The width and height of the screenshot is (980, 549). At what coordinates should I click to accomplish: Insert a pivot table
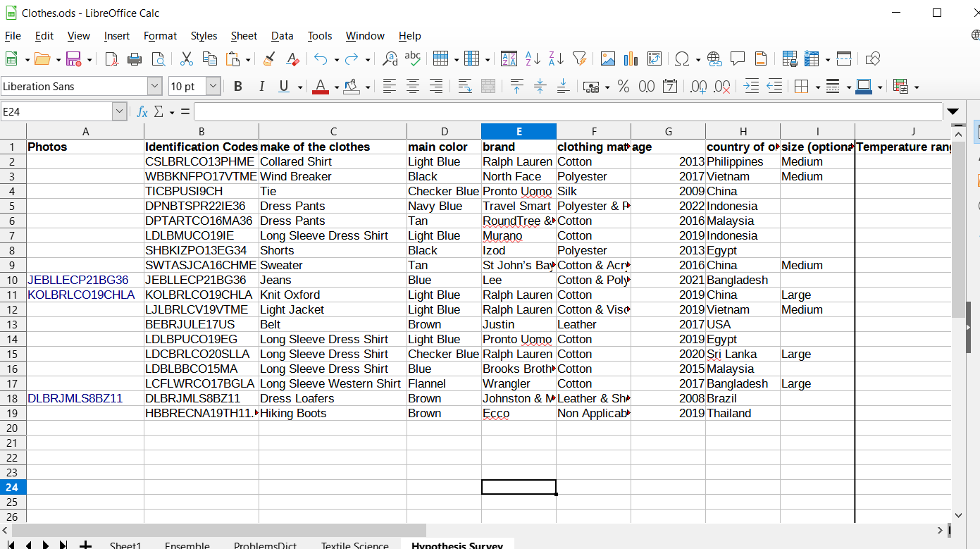click(655, 58)
